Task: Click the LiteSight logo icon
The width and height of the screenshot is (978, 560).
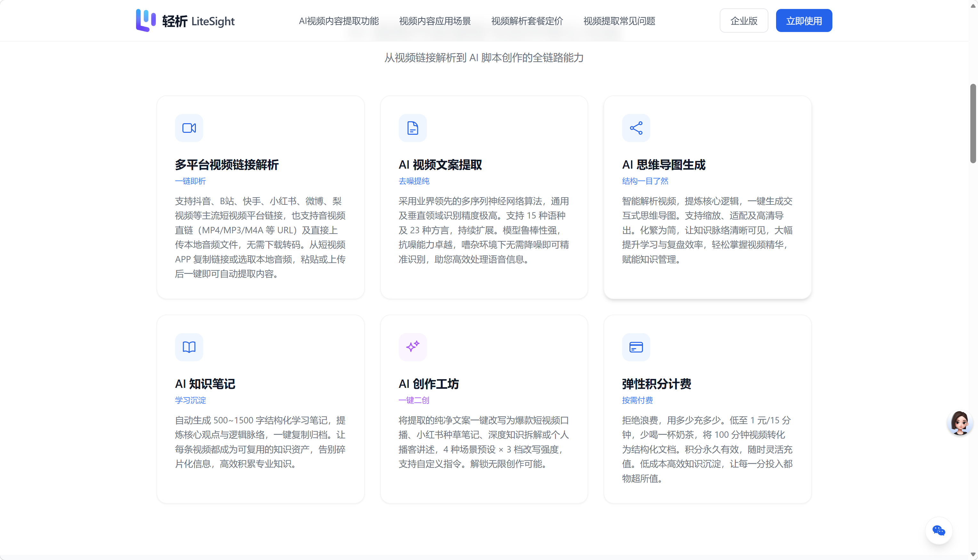Action: 146,20
